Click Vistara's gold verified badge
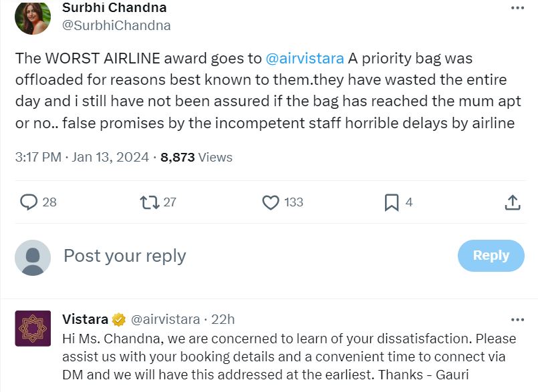 pyautogui.click(x=119, y=319)
